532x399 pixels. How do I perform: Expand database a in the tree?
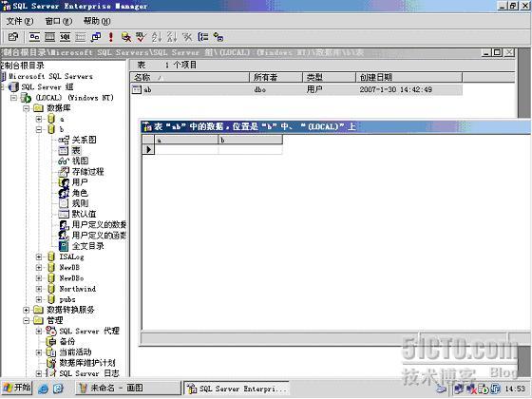[39, 119]
